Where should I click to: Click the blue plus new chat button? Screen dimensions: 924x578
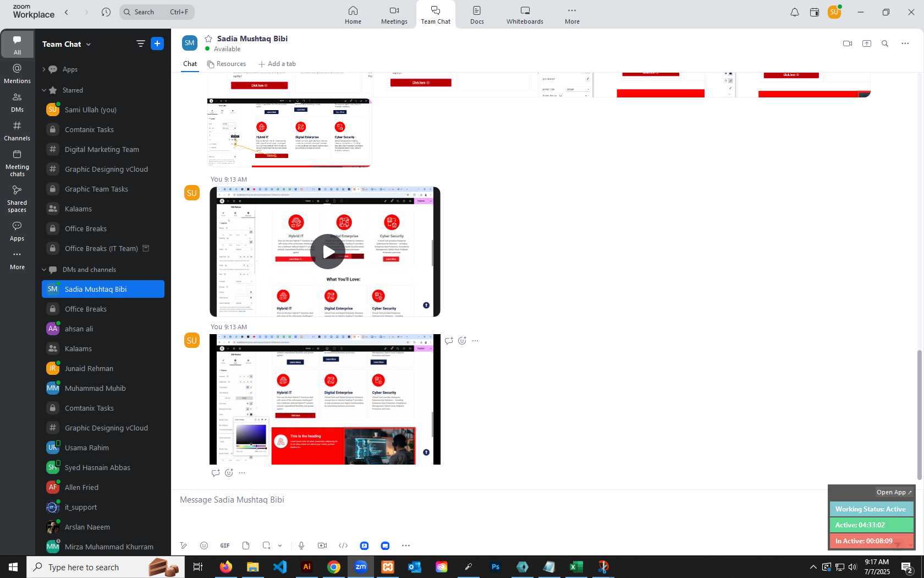click(x=157, y=43)
